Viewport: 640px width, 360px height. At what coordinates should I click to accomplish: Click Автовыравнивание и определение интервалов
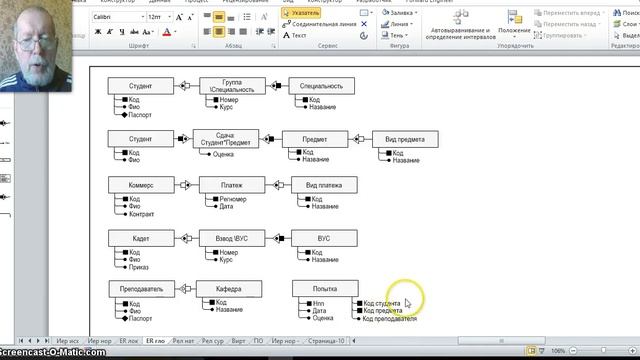tap(460, 24)
